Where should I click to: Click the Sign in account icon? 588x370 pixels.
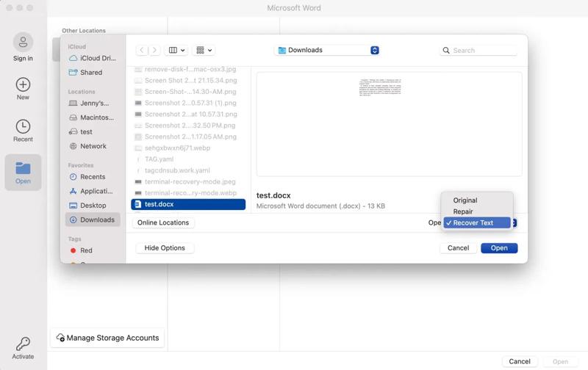pyautogui.click(x=23, y=42)
